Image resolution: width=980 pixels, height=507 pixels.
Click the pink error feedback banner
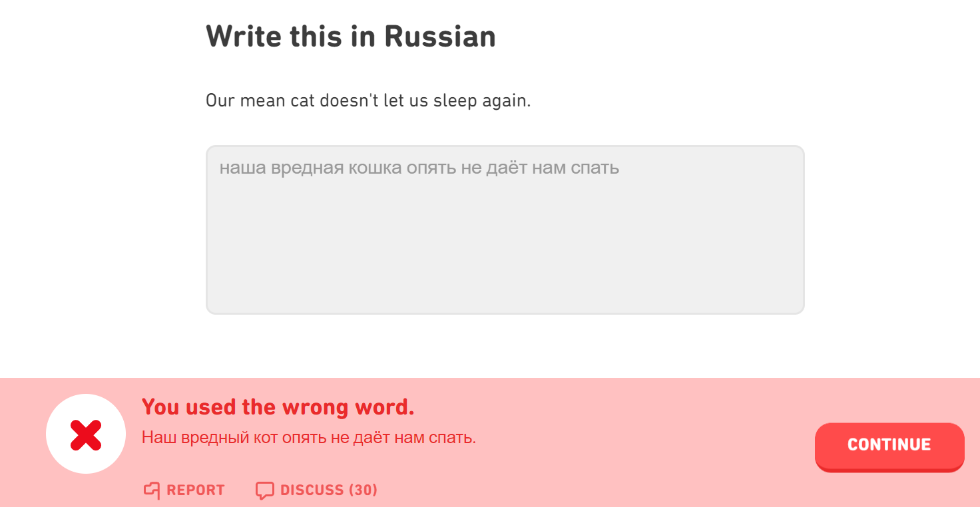(599, 399)
